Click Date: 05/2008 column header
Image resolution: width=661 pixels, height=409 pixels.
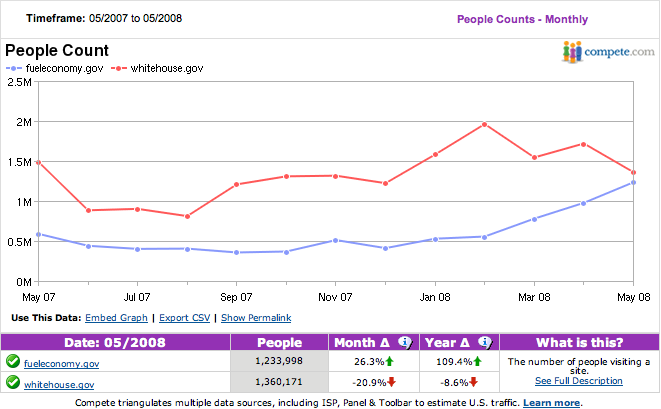pyautogui.click(x=115, y=342)
